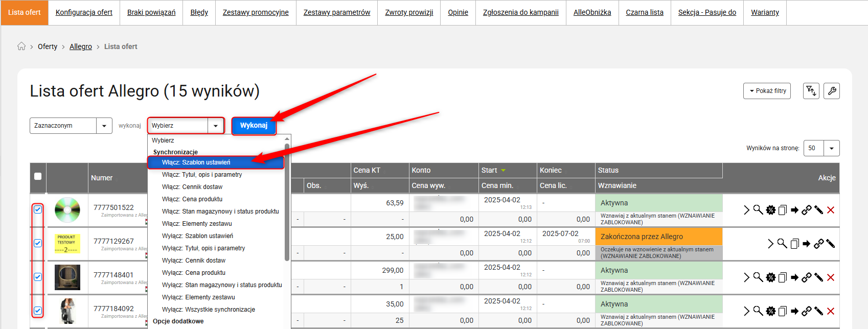
Task: Click magnifier icon for offer 7777184092
Action: 758,311
